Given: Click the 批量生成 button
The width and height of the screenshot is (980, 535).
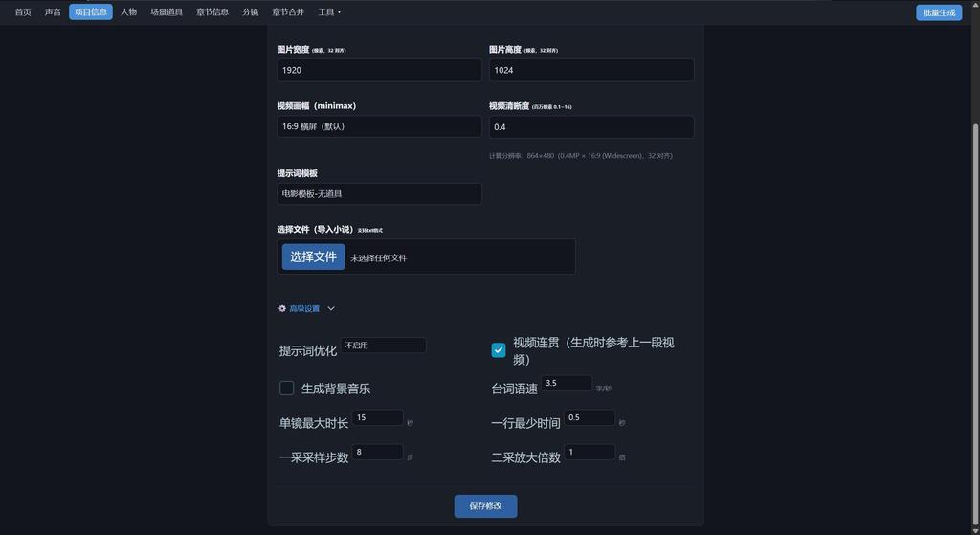Looking at the screenshot, I should click(x=939, y=12).
